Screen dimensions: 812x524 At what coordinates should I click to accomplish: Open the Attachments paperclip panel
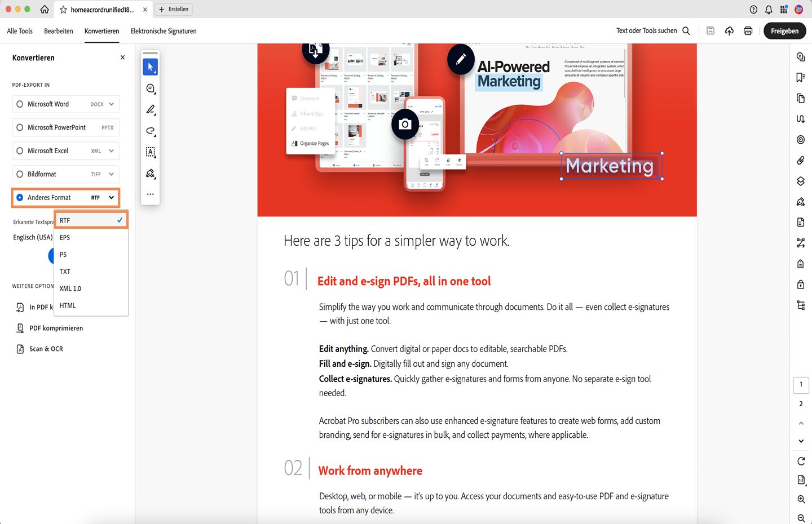point(801,160)
